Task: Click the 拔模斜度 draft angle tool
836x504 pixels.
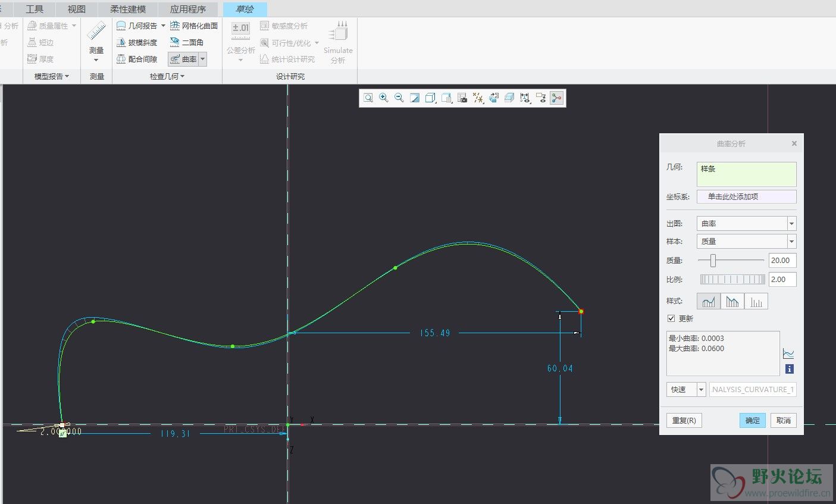Action: click(137, 42)
